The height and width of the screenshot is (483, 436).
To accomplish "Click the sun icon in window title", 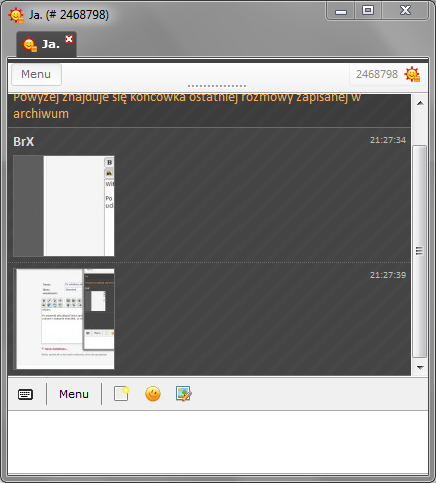I will pos(16,15).
